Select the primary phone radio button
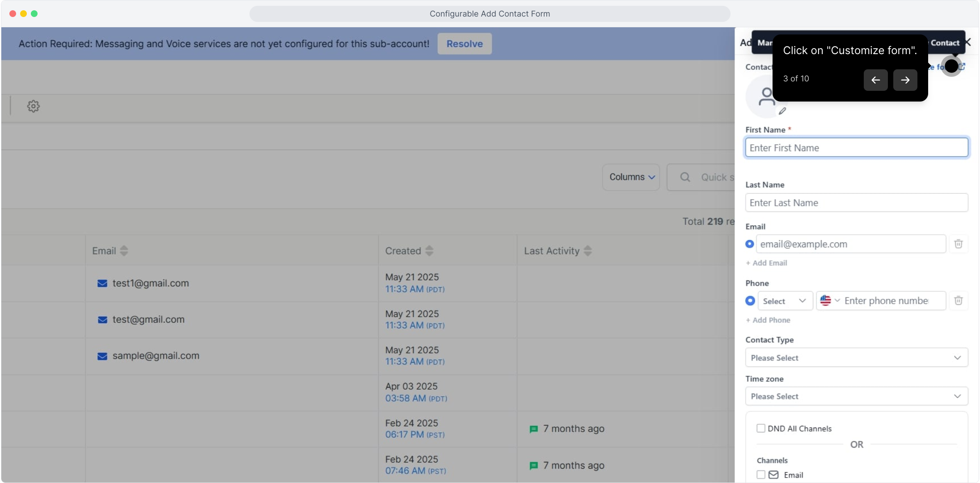The height and width of the screenshot is (483, 980). click(x=750, y=301)
